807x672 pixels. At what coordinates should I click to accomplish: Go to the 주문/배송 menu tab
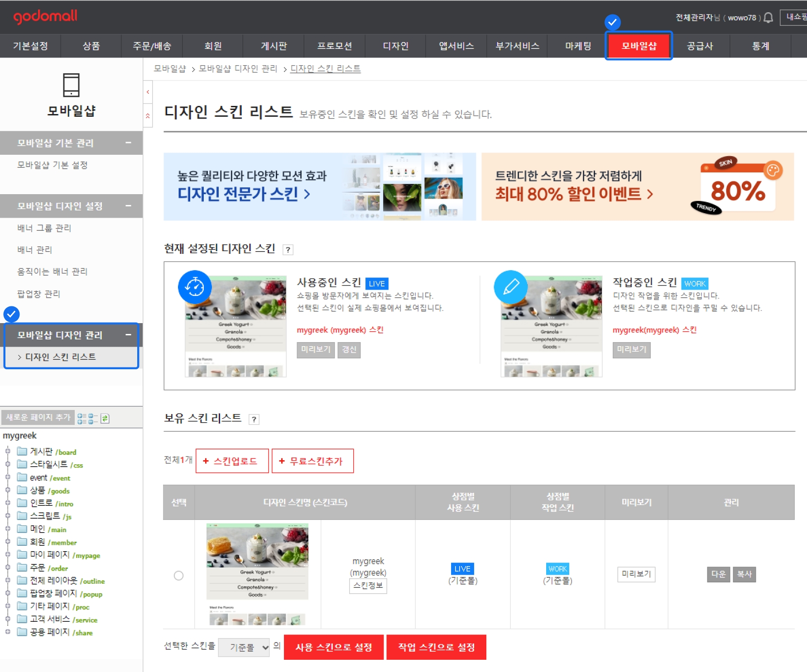(x=152, y=46)
